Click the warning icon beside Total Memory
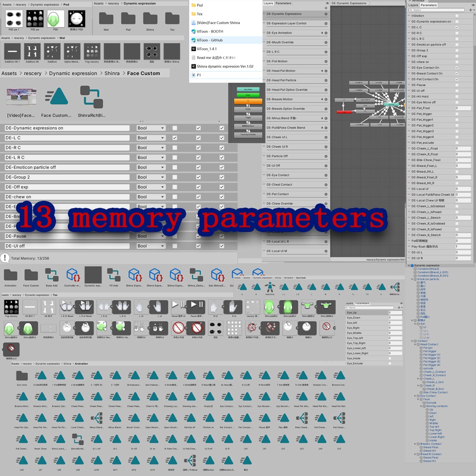The width and height of the screenshot is (476, 476). point(5,258)
